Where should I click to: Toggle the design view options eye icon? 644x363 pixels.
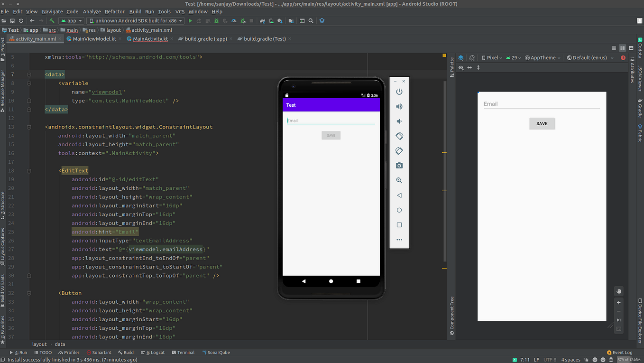coord(461,68)
